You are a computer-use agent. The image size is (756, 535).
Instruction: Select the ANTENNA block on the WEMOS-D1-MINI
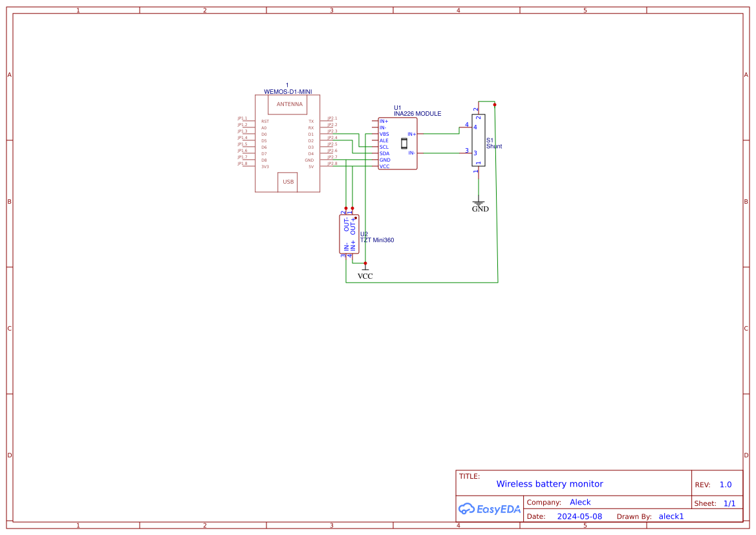pos(287,104)
